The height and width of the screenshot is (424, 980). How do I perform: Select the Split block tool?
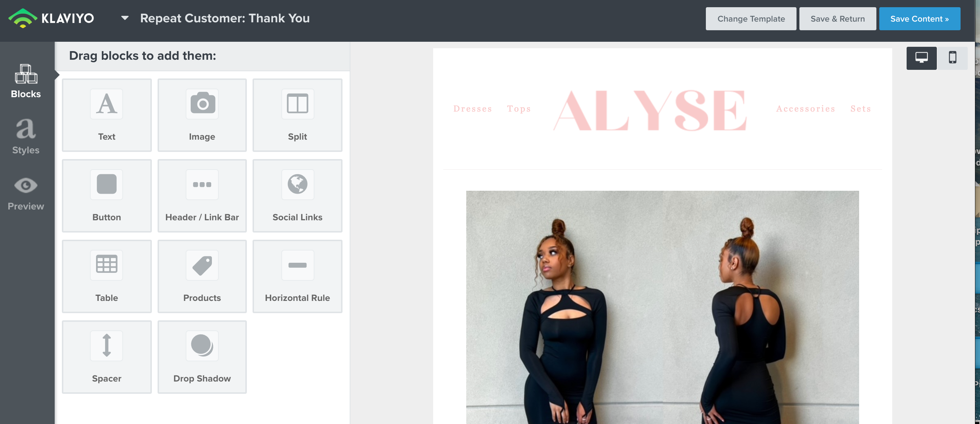point(298,115)
